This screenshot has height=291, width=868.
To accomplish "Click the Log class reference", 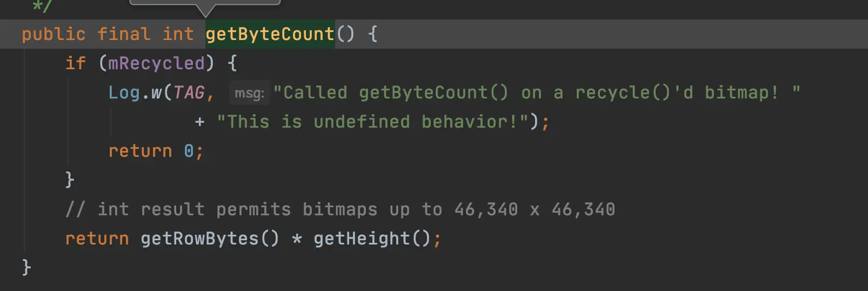I will (124, 92).
